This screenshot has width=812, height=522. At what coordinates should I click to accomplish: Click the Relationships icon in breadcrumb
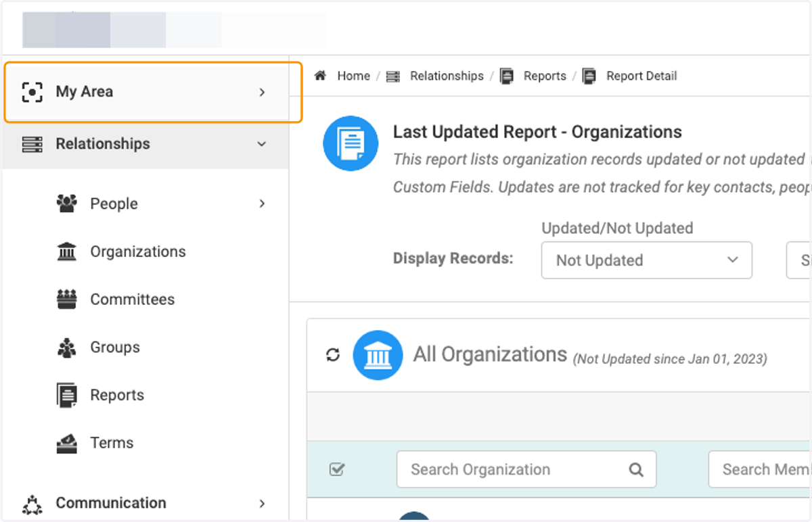(x=393, y=76)
